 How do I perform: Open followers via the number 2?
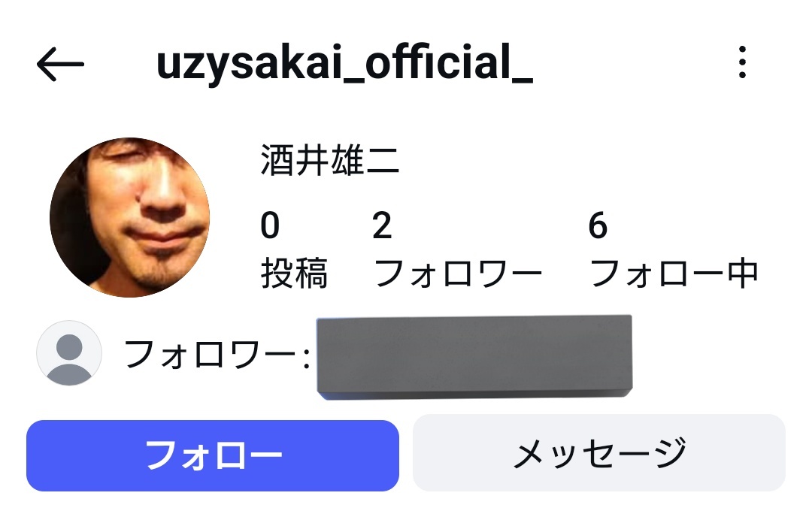pyautogui.click(x=382, y=225)
